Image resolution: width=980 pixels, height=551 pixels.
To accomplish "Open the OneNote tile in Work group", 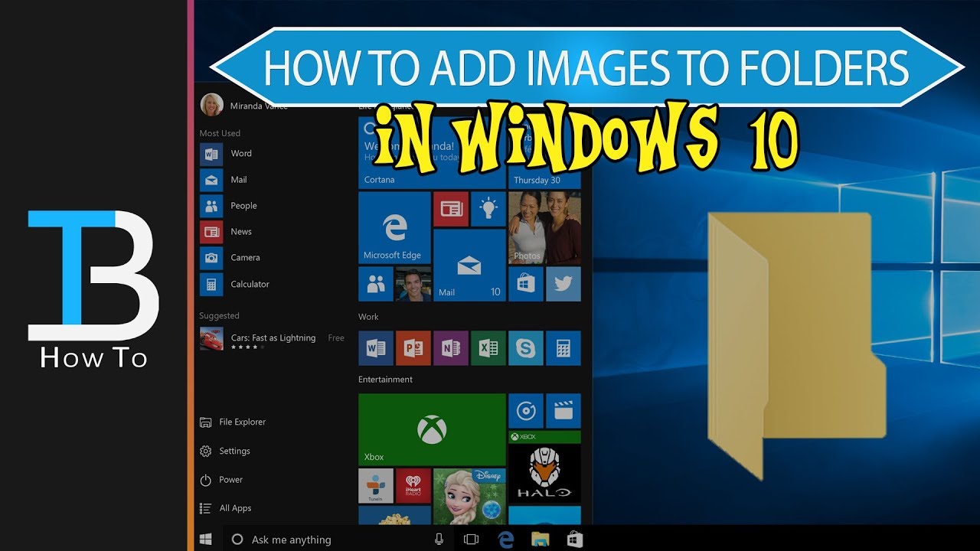I will [x=451, y=348].
